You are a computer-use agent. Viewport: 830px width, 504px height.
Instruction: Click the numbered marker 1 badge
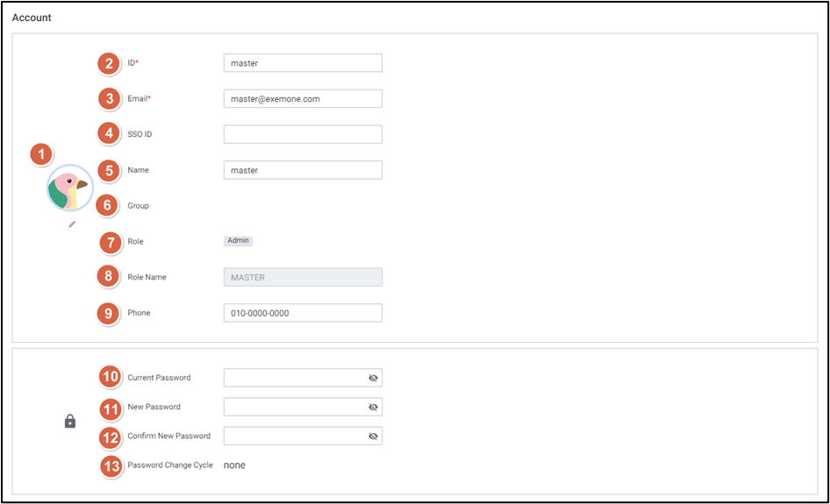tap(41, 155)
